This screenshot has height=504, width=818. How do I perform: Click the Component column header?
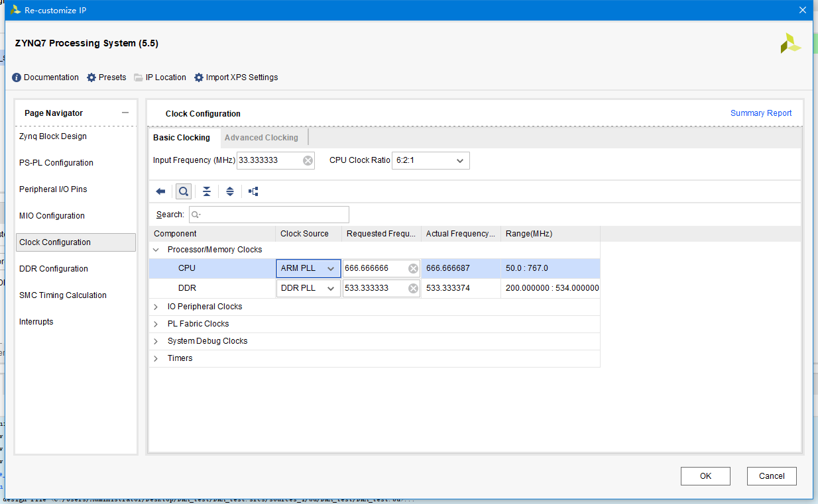212,234
